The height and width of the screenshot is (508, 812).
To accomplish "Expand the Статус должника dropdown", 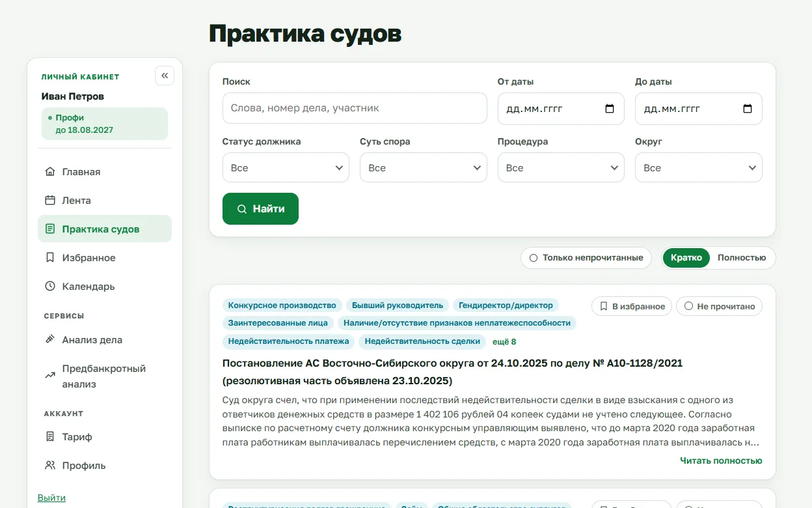I will (286, 167).
